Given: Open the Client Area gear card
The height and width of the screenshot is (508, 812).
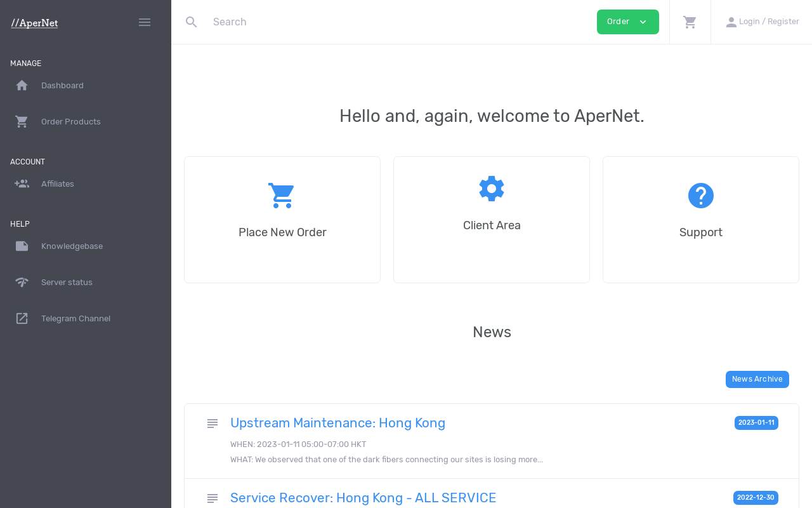Looking at the screenshot, I should tap(492, 220).
